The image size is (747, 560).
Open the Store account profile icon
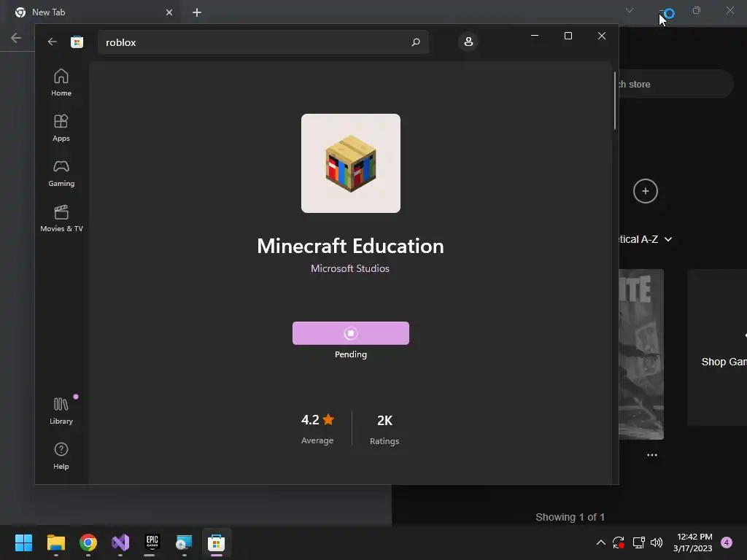(x=468, y=42)
